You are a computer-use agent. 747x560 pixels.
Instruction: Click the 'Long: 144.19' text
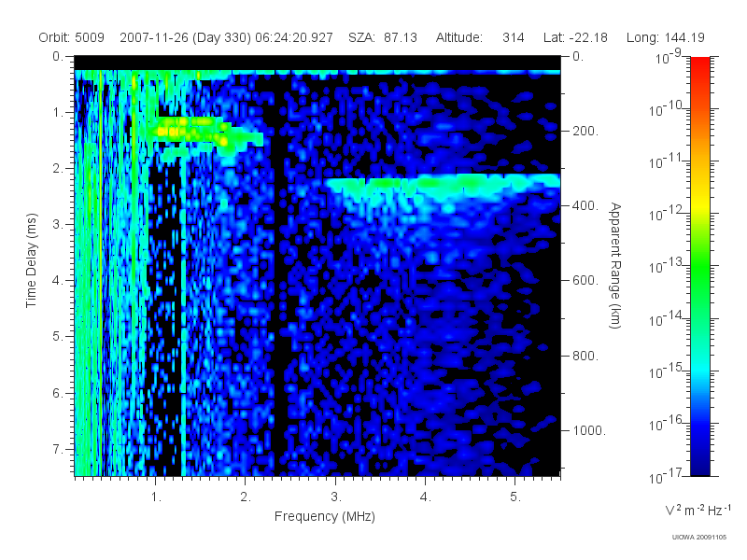pyautogui.click(x=666, y=37)
